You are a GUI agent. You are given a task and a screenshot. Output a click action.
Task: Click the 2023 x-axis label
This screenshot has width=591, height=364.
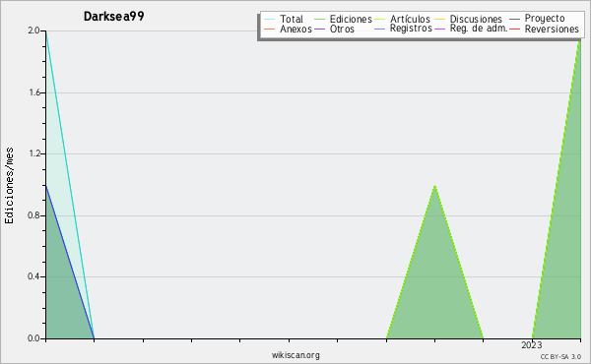coord(532,344)
